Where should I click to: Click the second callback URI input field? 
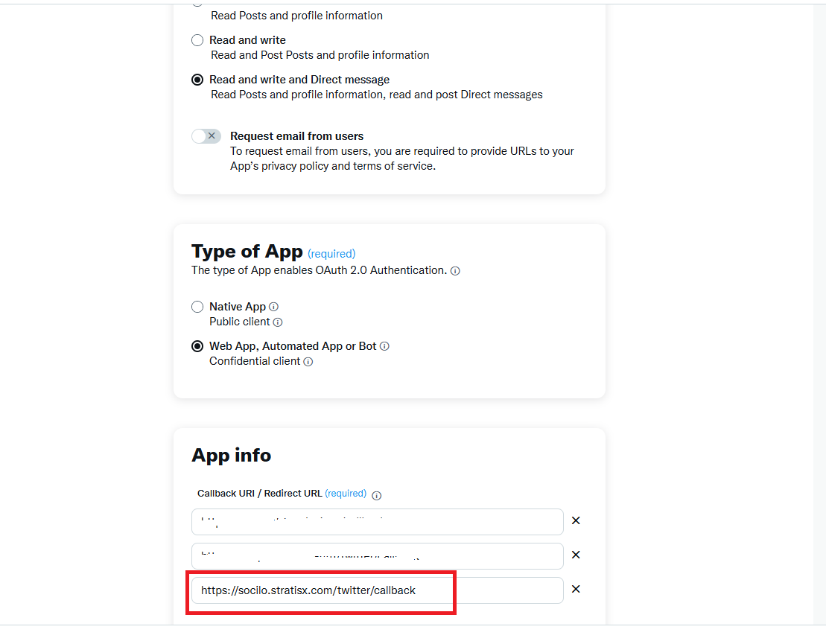(x=377, y=556)
